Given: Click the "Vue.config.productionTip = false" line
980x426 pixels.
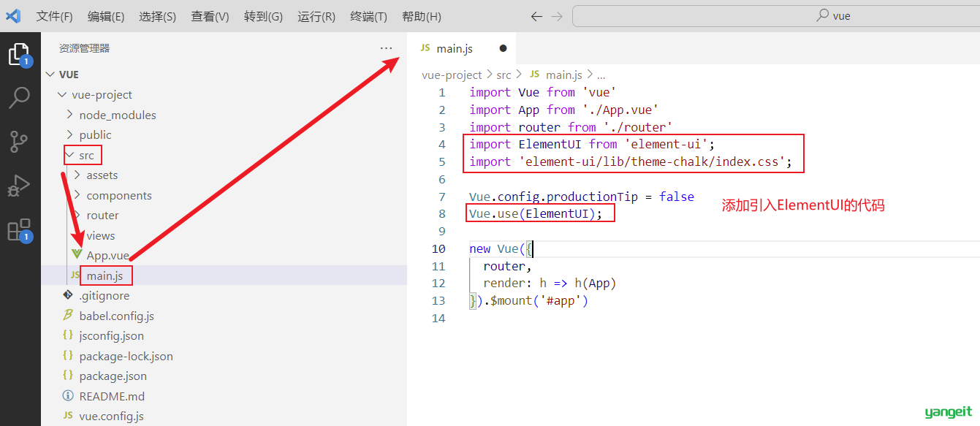Looking at the screenshot, I should 582,197.
